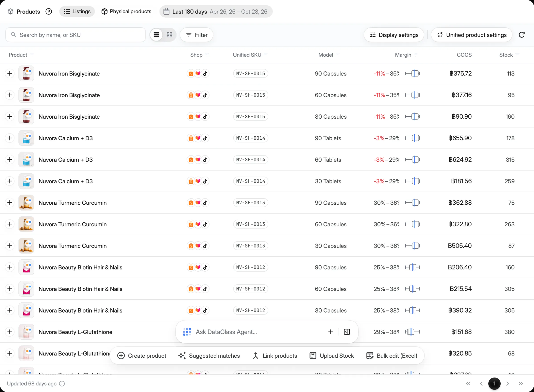The width and height of the screenshot is (534, 392).
Task: Click margin range bar for Biotin 30 Capsules
Action: pos(412,310)
